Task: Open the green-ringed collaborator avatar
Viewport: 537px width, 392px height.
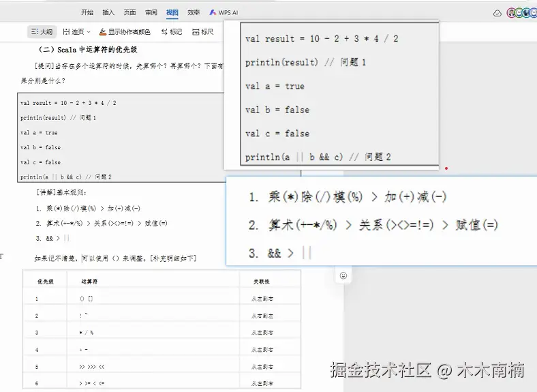Action: tap(519, 13)
